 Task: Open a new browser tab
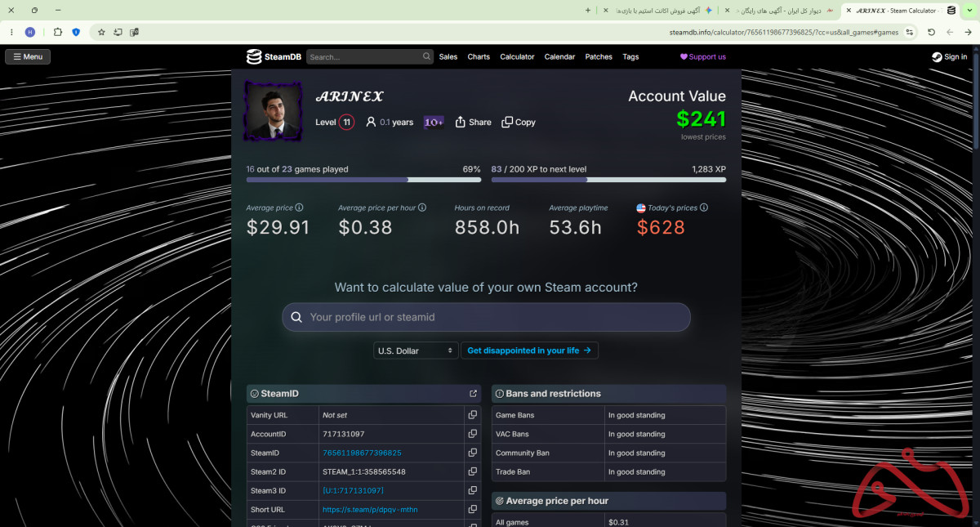587,10
